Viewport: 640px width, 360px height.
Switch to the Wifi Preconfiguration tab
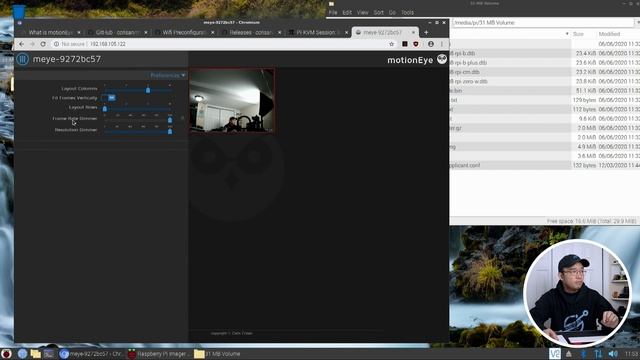(x=185, y=32)
